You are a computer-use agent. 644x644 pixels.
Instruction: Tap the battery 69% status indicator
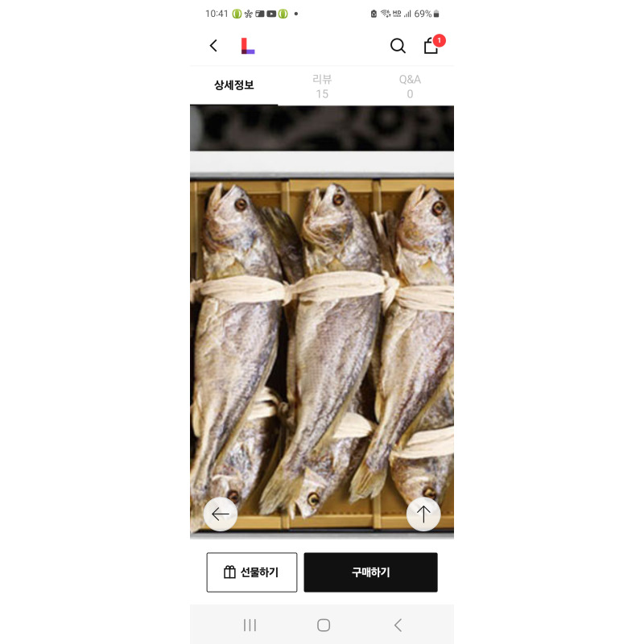427,14
